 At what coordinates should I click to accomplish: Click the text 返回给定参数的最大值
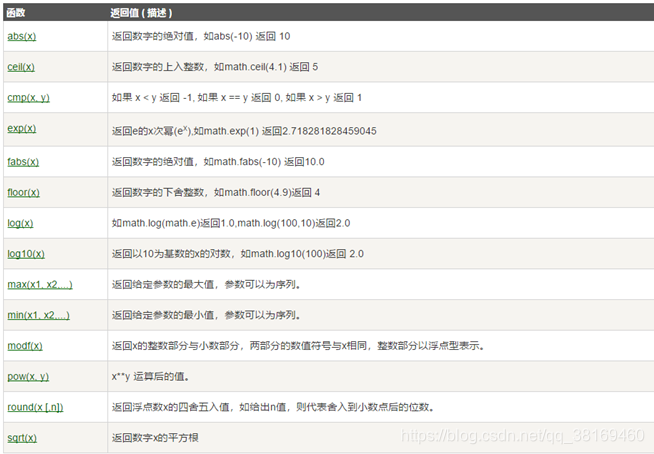pyautogui.click(x=163, y=285)
